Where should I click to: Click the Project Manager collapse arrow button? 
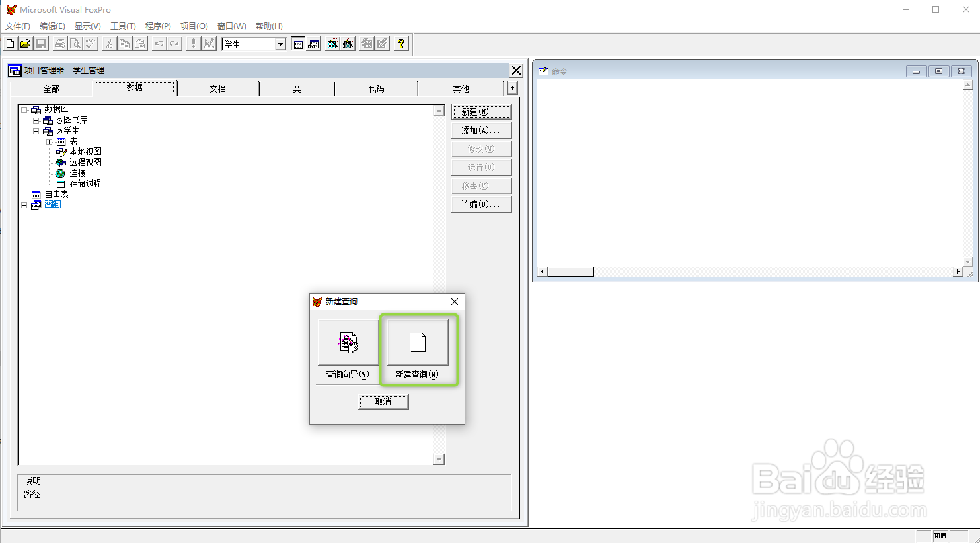[512, 88]
